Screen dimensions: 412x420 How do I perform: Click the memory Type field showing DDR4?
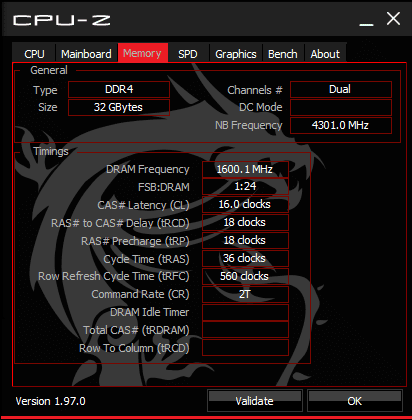119,89
